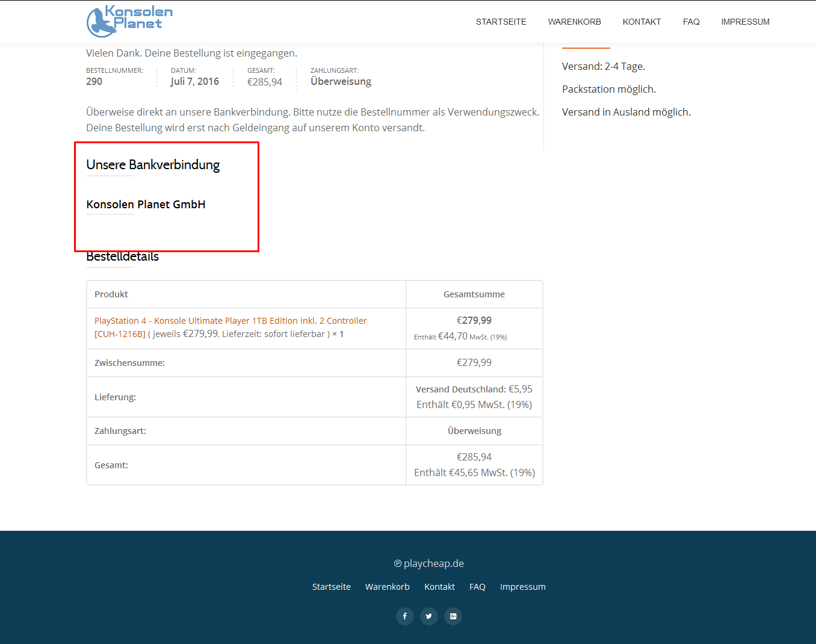Screen dimensions: 816x644
Task: Click the Gesamt row label in the table
Action: 111,465
